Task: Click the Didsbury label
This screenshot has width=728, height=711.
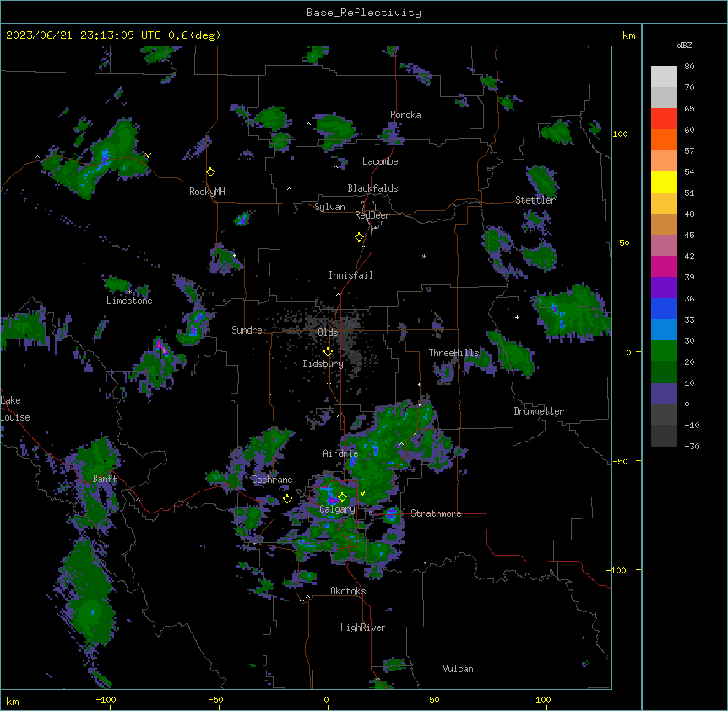Action: point(323,364)
